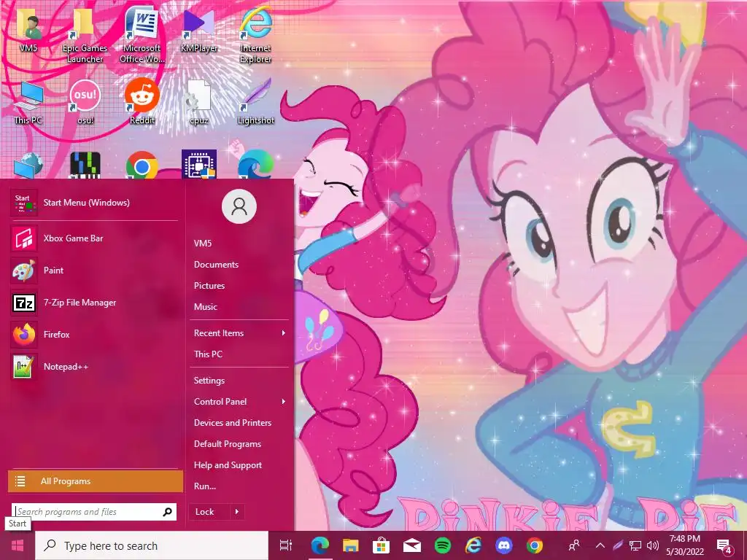Click the Lightshot feather tray icon
Screen dimensions: 747x560
coord(618,545)
